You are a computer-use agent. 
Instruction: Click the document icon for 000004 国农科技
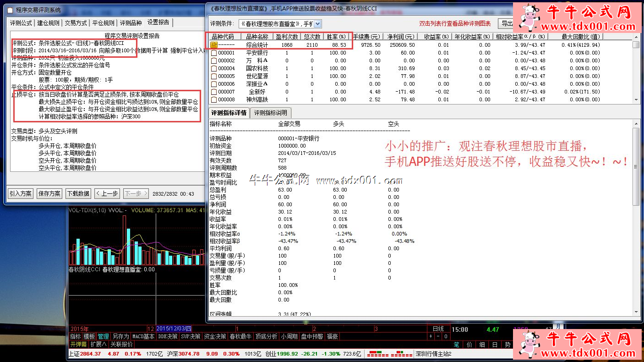(213, 68)
